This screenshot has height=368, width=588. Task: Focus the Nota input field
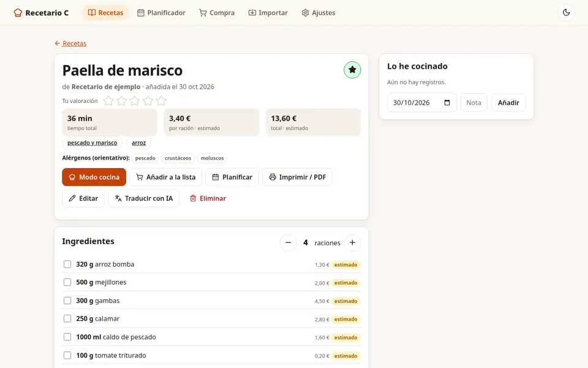click(474, 102)
